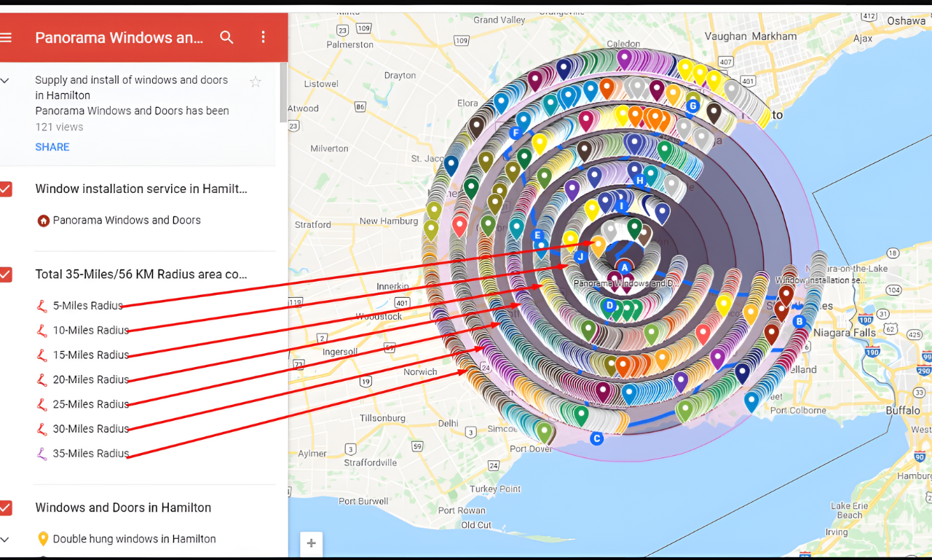Screen dimensions: 932x560
Task: Click the 'Total 35-Miles/56 KM Radius area co...' title
Action: click(141, 275)
